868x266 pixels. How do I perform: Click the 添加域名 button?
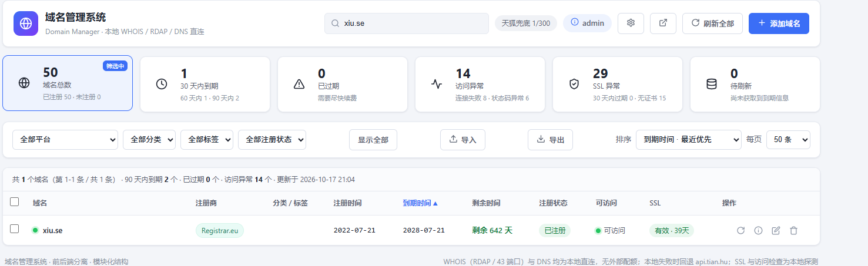779,23
